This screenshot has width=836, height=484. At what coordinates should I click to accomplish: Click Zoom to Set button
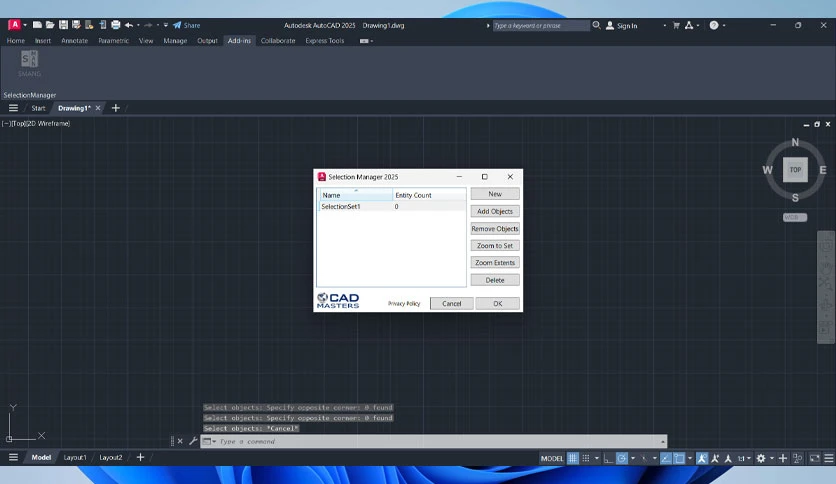click(495, 246)
